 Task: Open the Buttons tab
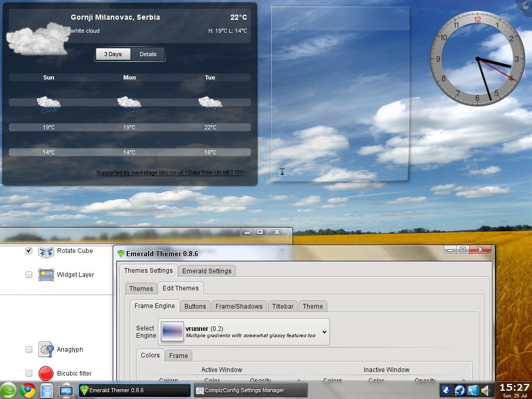click(195, 306)
